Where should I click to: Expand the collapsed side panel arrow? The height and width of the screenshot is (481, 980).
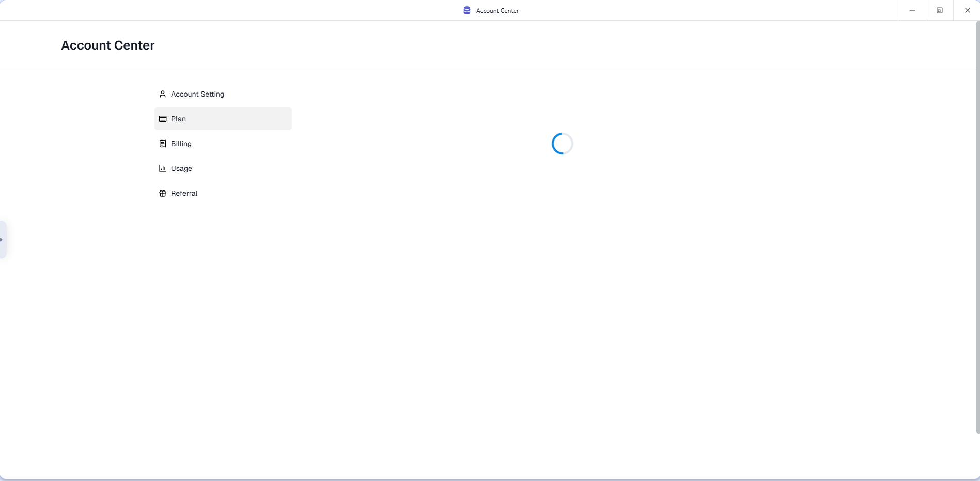click(x=3, y=239)
